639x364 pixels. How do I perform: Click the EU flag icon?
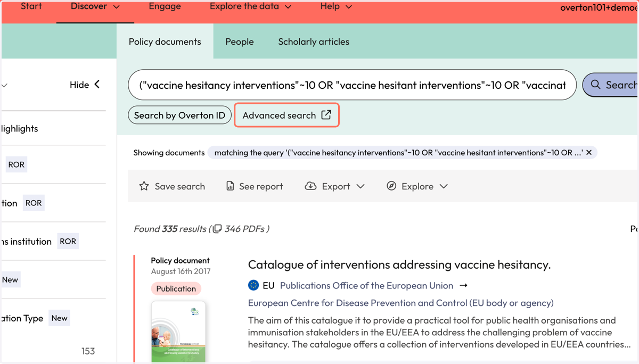pos(253,285)
